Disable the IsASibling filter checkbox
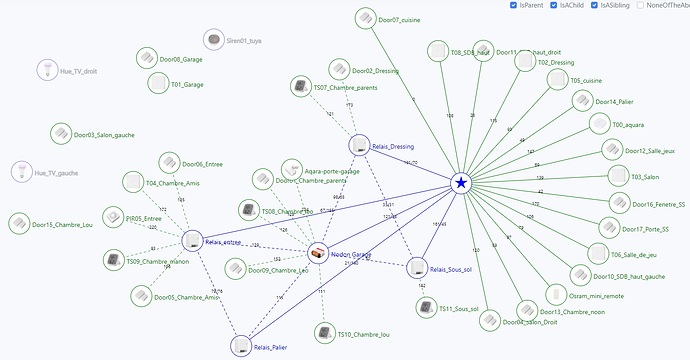Screen dimensions: 690x360 (594, 5)
